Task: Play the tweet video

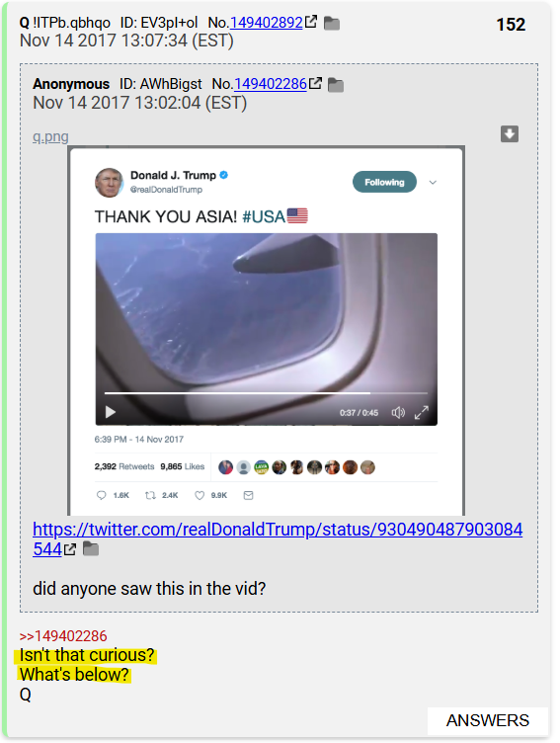Action: coord(111,412)
